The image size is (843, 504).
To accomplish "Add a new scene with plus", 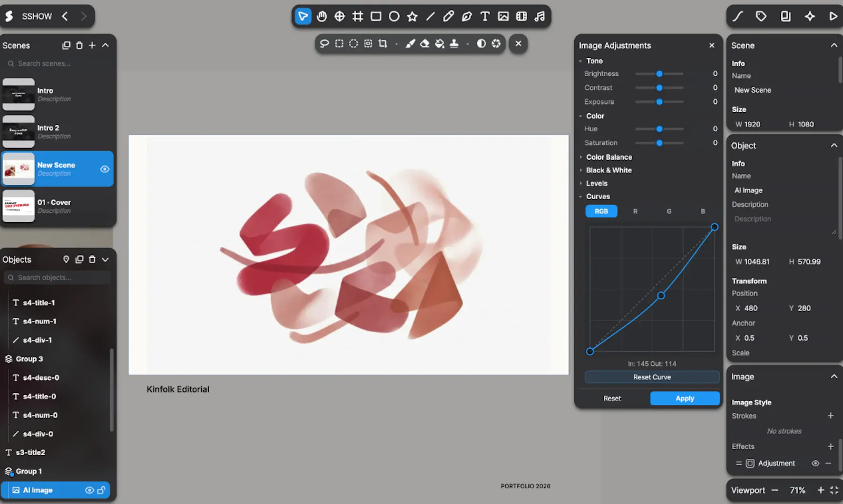I will tap(92, 45).
